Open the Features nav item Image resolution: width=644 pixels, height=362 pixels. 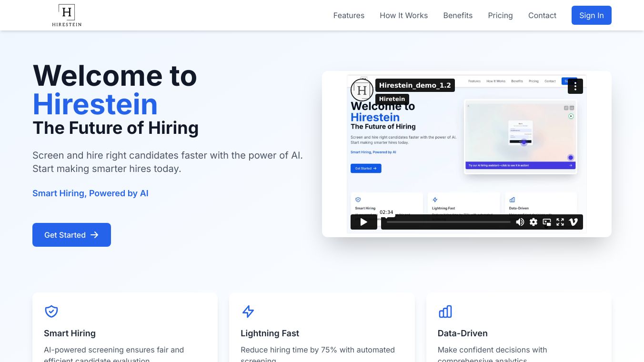coord(349,15)
